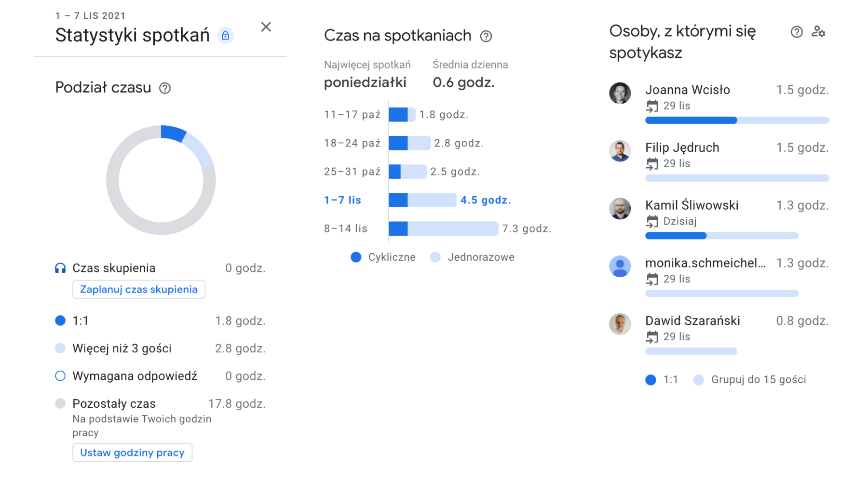The width and height of the screenshot is (868, 482).
Task: Click the Jednorazowe legend dot
Action: 435,257
